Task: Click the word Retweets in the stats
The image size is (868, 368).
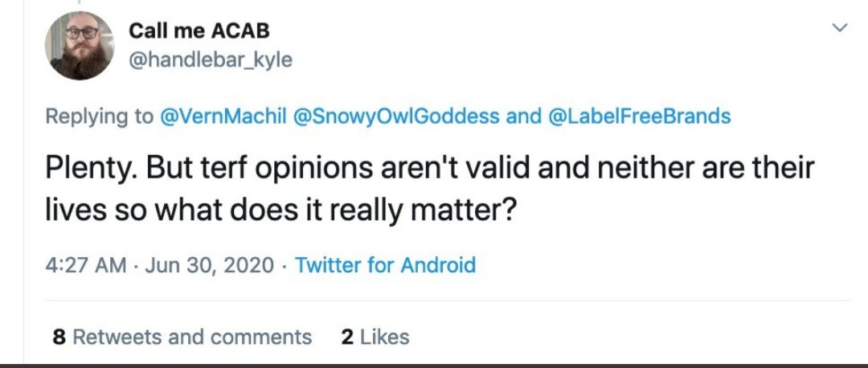Action: [115, 337]
